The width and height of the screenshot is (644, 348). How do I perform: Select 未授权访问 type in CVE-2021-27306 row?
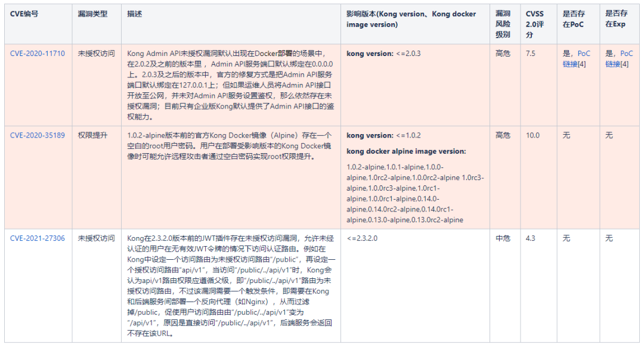pos(97,238)
